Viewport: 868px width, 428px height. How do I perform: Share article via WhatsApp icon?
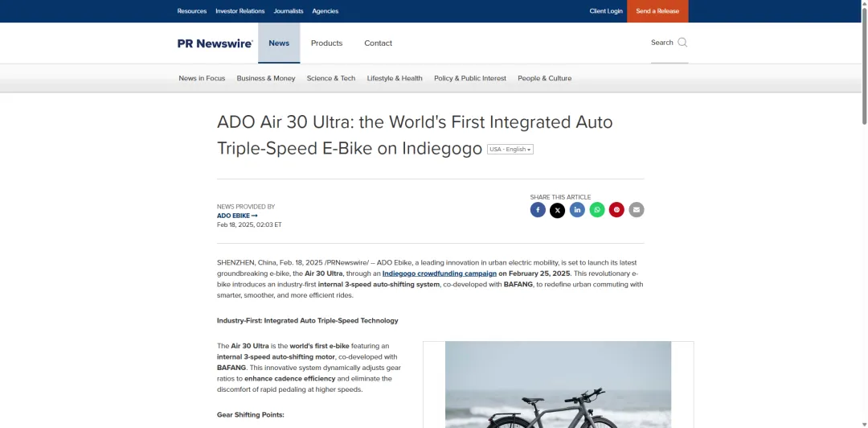tap(596, 209)
